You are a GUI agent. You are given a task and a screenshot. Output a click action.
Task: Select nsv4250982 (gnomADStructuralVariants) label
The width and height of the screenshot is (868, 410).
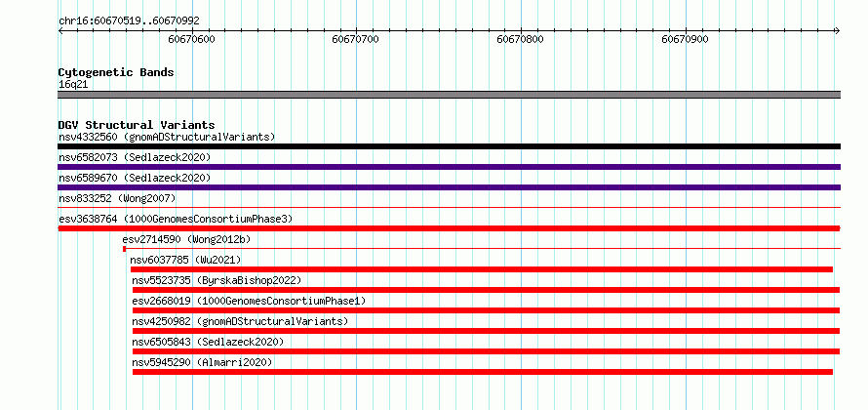(240, 321)
